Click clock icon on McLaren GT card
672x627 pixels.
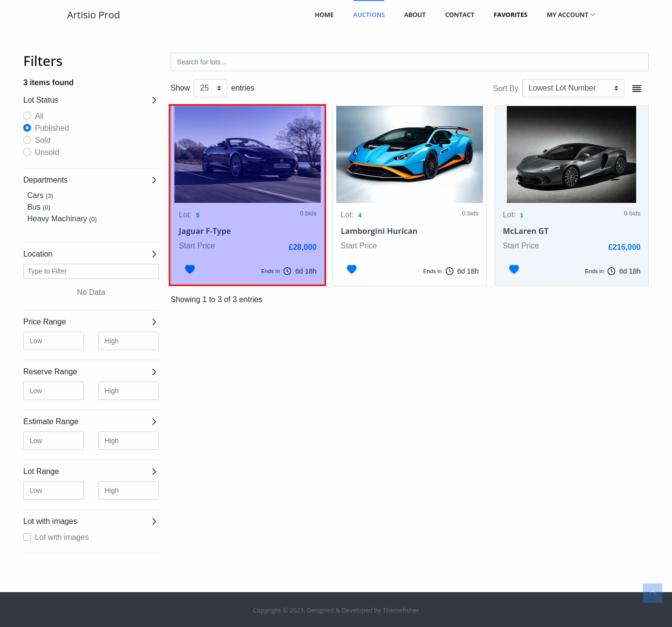click(611, 271)
